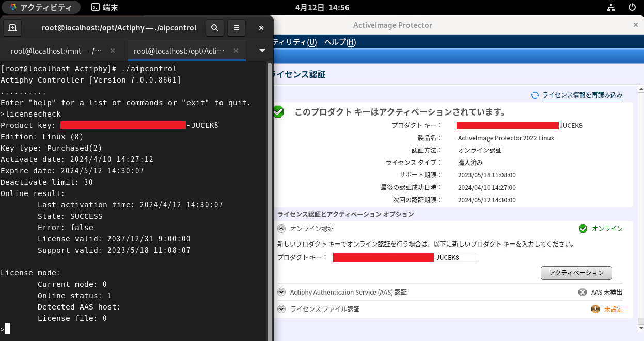Open a new terminal tab icon
644x341 pixels.
click(13, 27)
